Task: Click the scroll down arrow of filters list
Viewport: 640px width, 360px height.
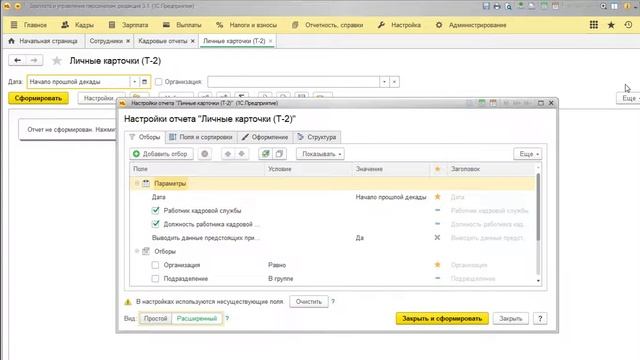Action: [538, 281]
